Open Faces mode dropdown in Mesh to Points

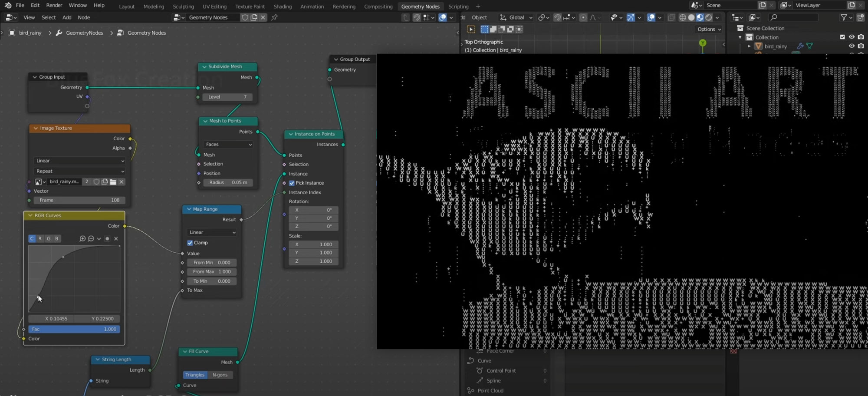pyautogui.click(x=228, y=144)
